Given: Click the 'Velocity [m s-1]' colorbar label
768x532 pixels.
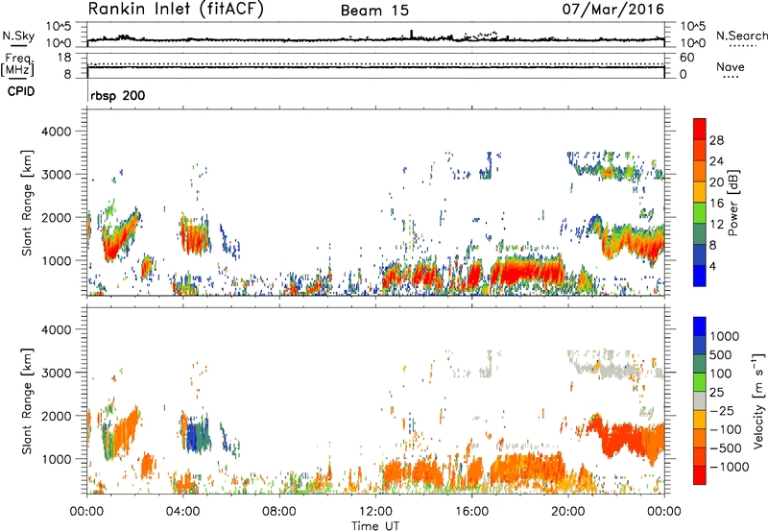Looking at the screenshot, I should pos(759,400).
